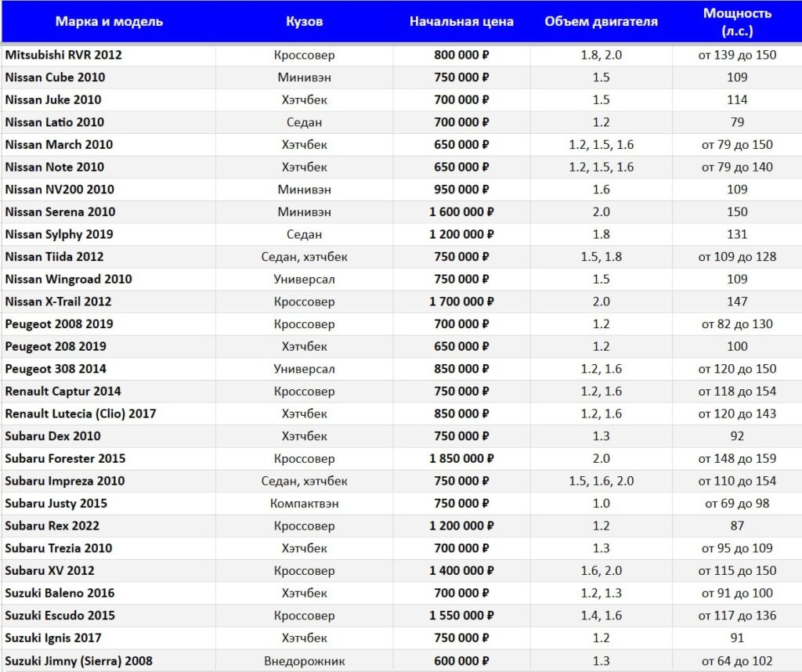Click the '147' power value of Nissan X-Trail
This screenshot has height=672, width=802.
(x=737, y=302)
